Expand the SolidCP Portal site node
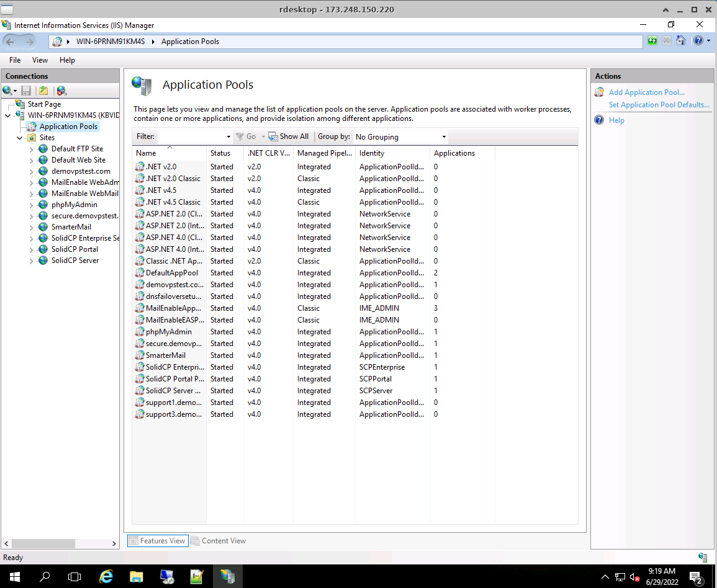Screen dimensions: 717x588 (31, 249)
